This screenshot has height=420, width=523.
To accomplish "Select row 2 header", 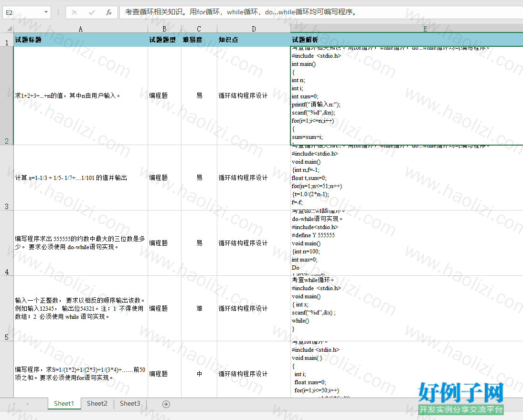I will [7, 95].
